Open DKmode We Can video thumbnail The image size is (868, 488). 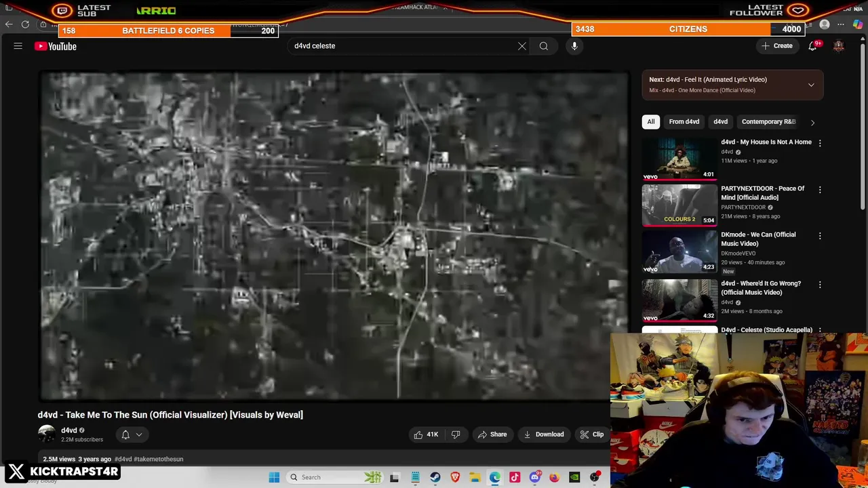pos(679,252)
